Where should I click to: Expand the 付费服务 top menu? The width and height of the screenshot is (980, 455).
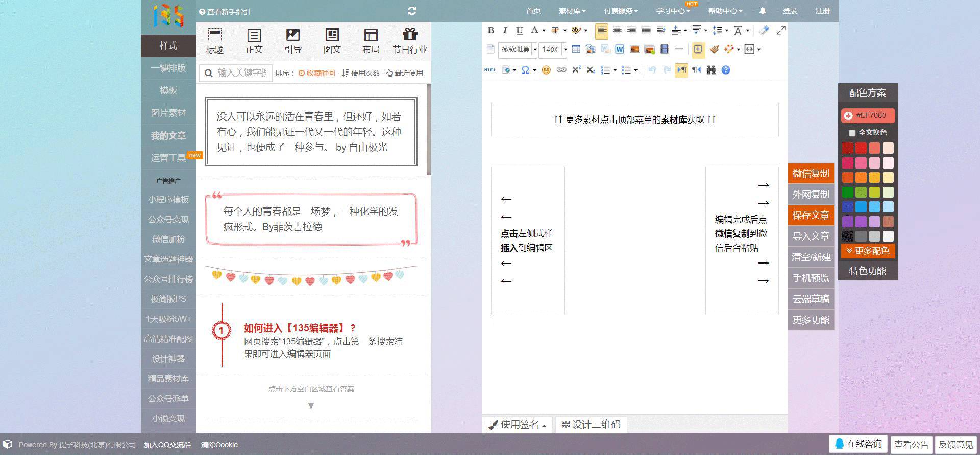(x=621, y=11)
